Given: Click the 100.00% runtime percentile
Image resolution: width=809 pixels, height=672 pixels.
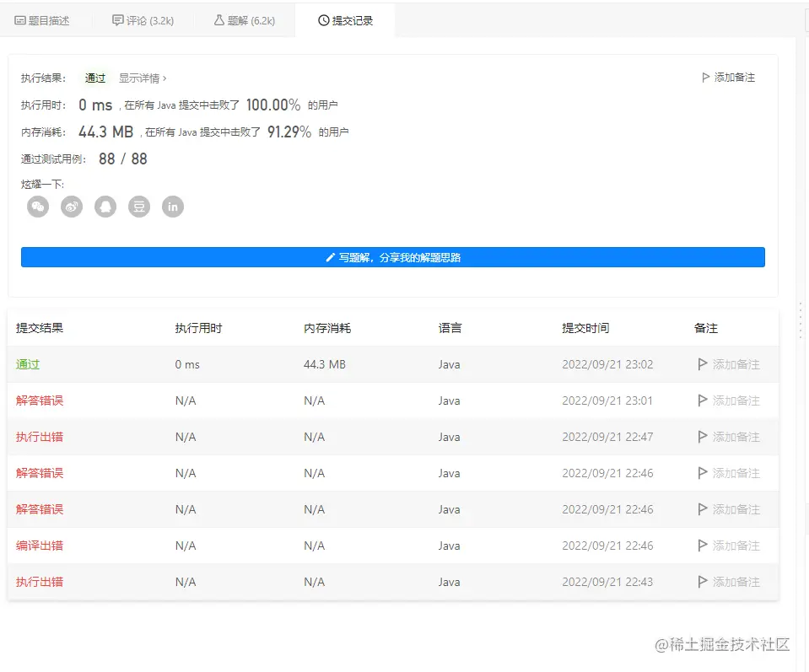Looking at the screenshot, I should coord(273,105).
